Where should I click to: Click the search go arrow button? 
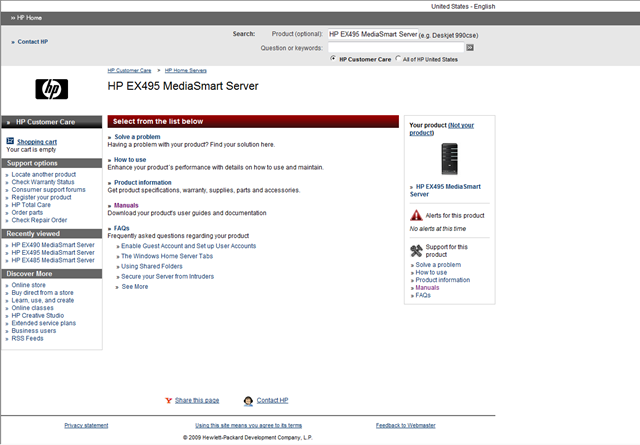470,48
